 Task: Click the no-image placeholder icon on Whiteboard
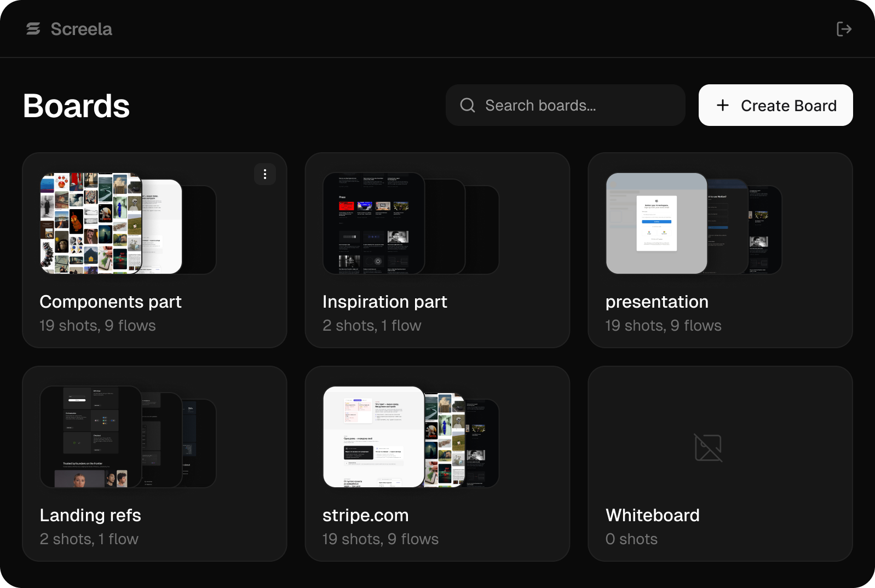click(x=708, y=448)
